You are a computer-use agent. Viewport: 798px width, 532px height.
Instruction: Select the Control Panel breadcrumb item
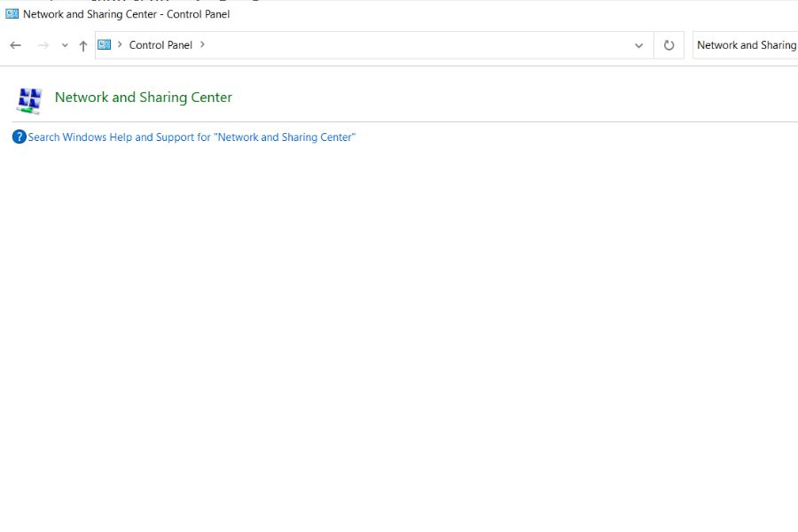(x=160, y=45)
